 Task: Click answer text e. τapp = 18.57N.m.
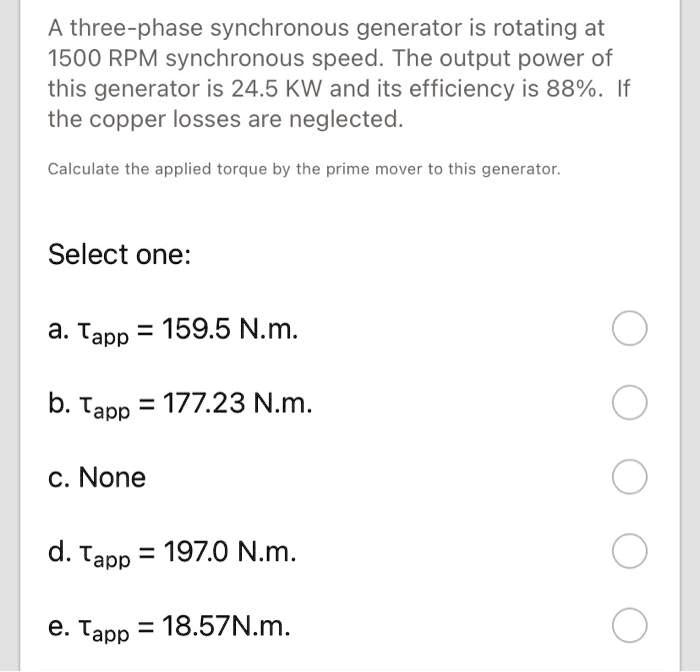point(169,627)
